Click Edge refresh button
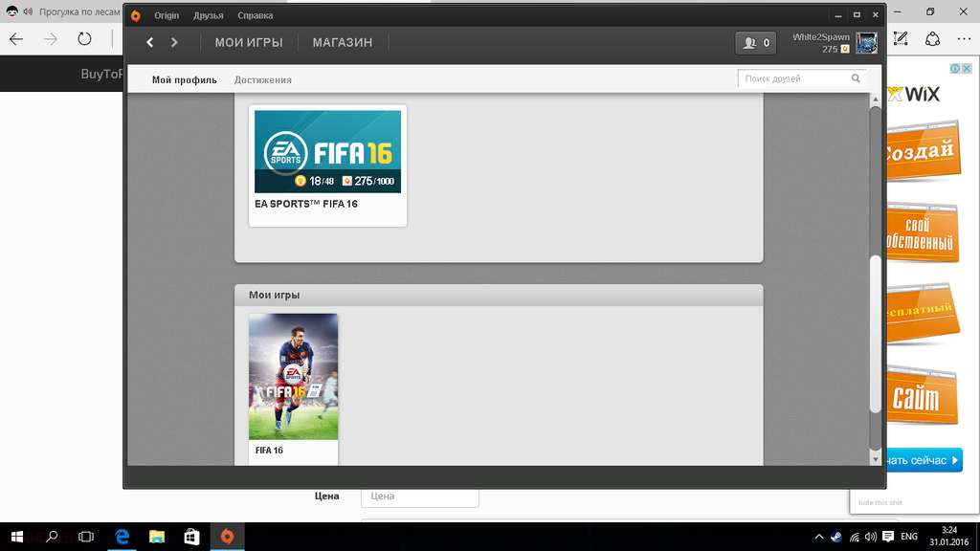This screenshot has width=980, height=551. coord(84,38)
